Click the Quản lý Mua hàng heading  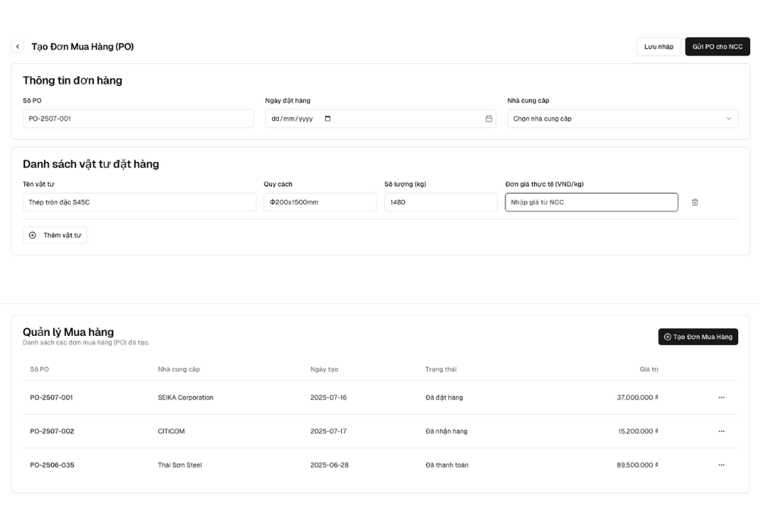68,332
